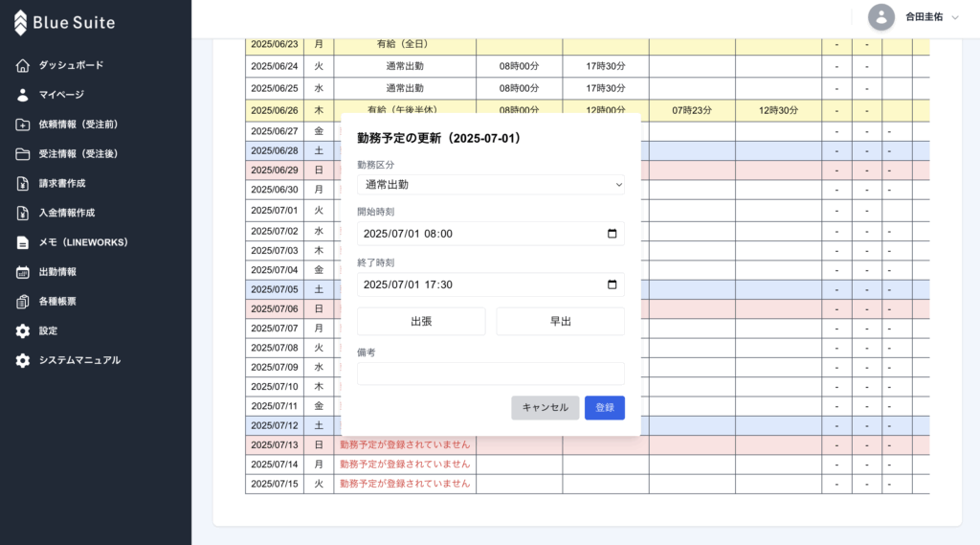The height and width of the screenshot is (545, 980).
Task: Click the 2025/07/05 date cell
Action: coord(275,289)
